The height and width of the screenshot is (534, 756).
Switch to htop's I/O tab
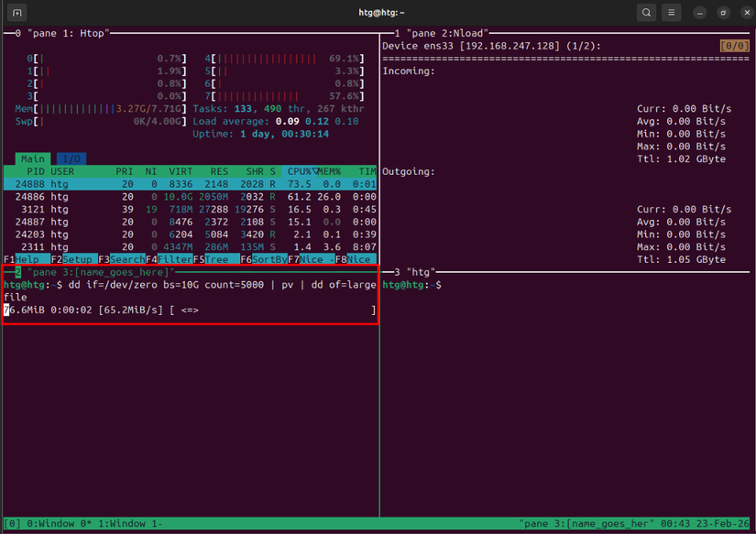pos(70,158)
